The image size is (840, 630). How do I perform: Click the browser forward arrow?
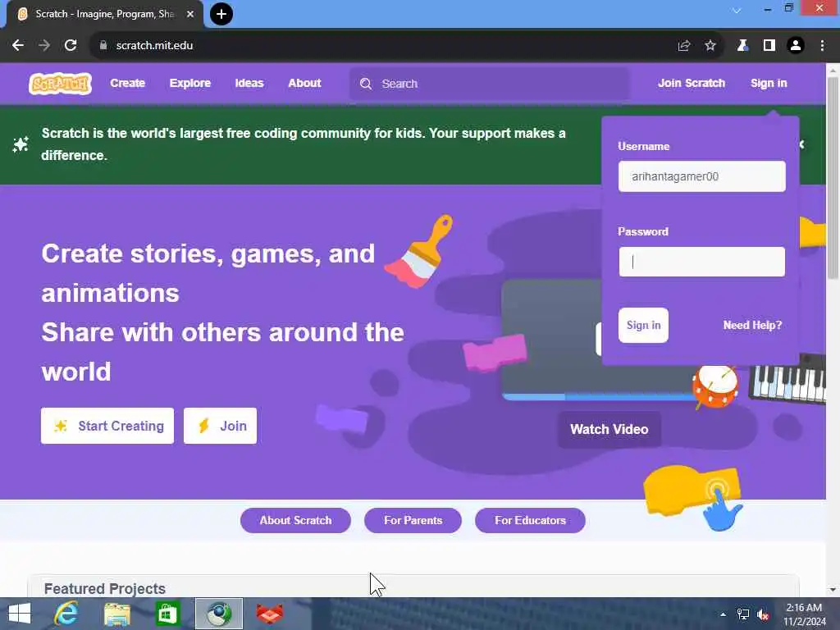[44, 46]
